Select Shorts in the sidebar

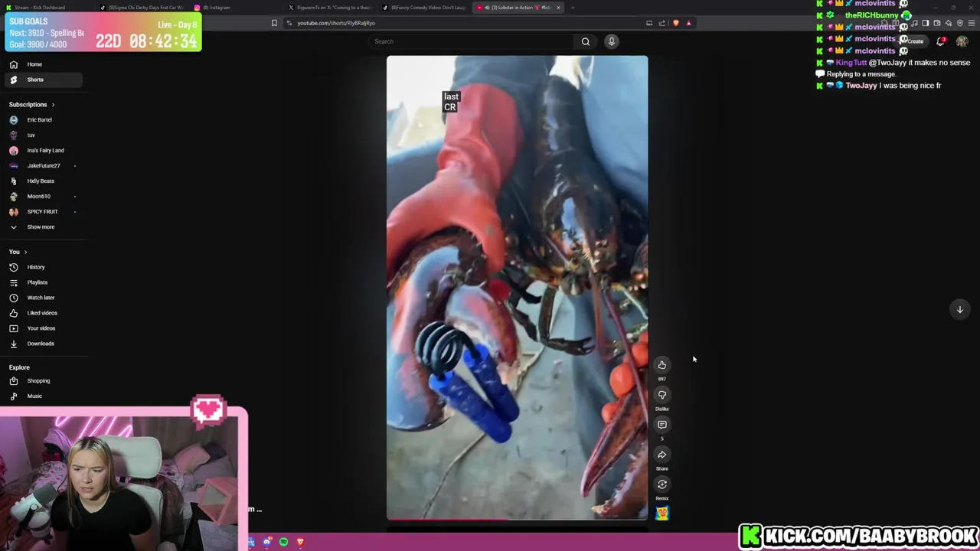(x=43, y=80)
